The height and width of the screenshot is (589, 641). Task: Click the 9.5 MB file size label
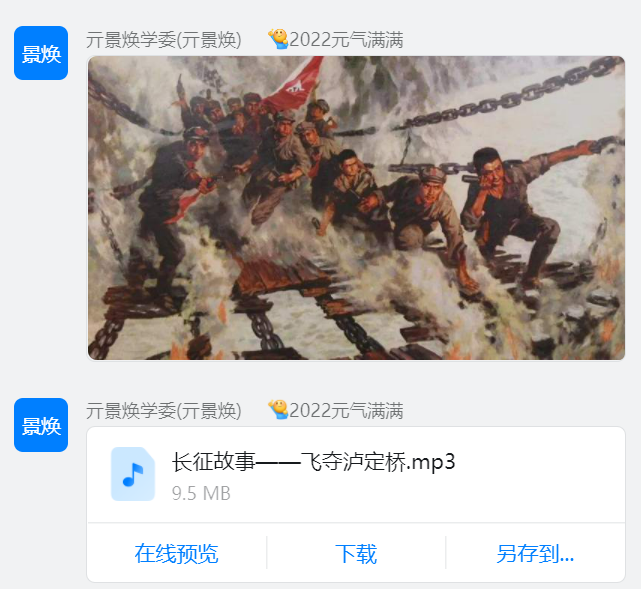pyautogui.click(x=201, y=493)
